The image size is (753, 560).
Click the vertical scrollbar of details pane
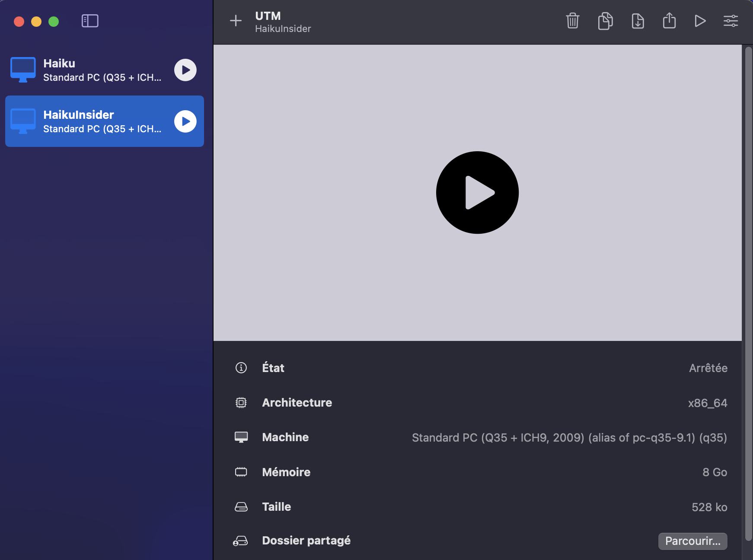749,294
